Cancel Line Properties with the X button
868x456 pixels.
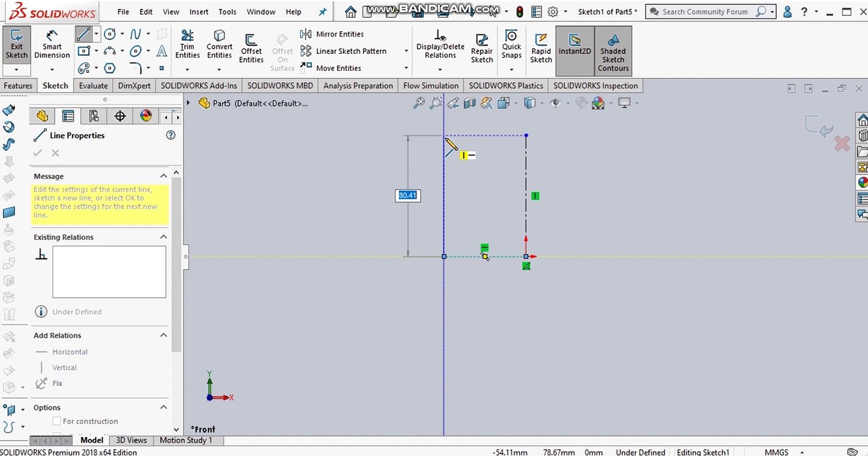(x=56, y=153)
